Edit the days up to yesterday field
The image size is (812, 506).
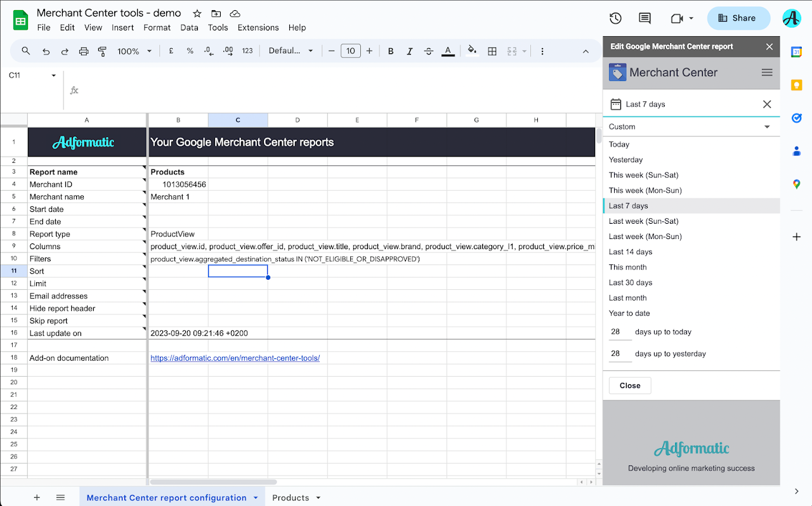[620, 354]
